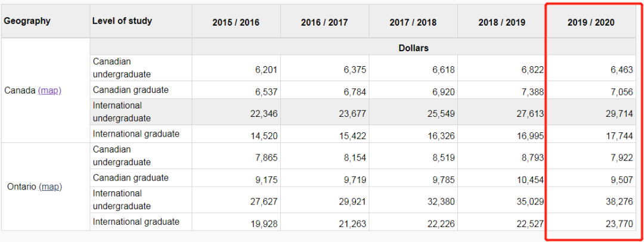Open the Ontario map link
The height and width of the screenshot is (242, 644).
pos(50,187)
